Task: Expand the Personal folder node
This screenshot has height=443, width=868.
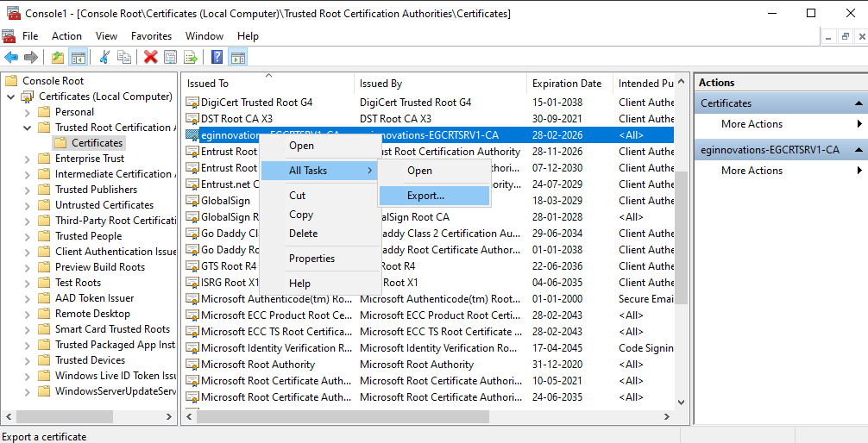Action: (28, 112)
